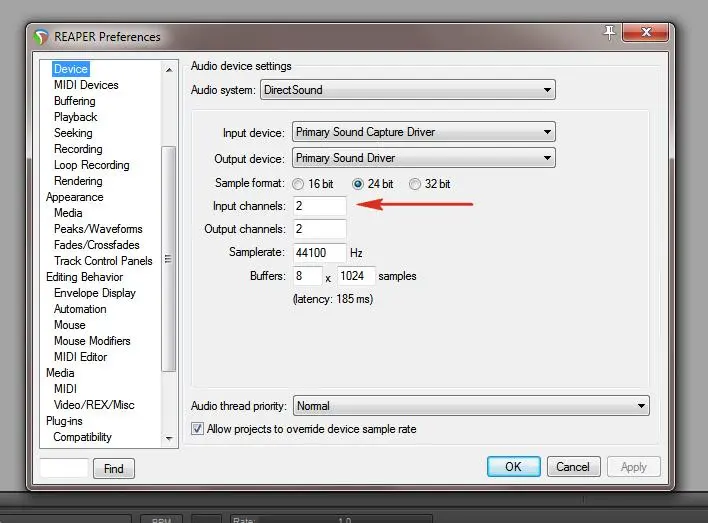Image resolution: width=708 pixels, height=523 pixels.
Task: Select the top-level Media category
Action: point(60,373)
